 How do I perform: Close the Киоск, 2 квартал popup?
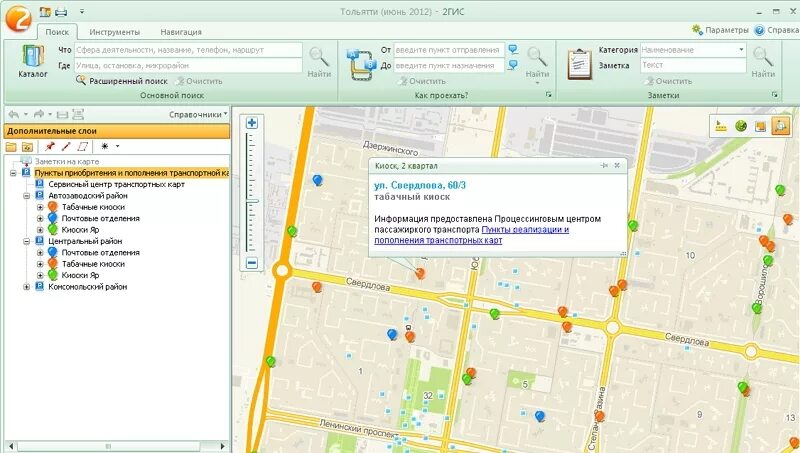[x=617, y=165]
